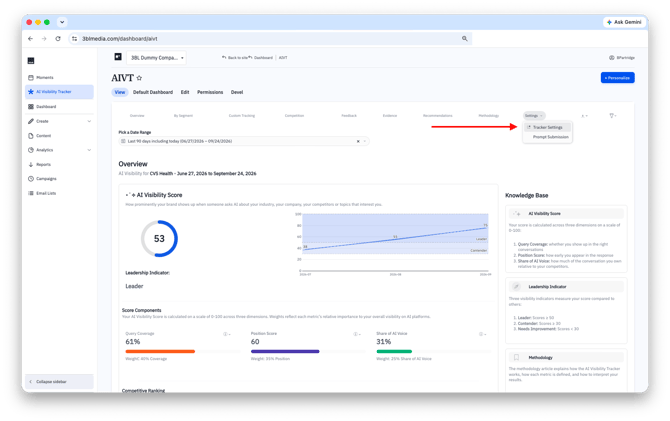Go to the Evidence tab
Viewport: 670px width, 421px height.
coord(390,116)
